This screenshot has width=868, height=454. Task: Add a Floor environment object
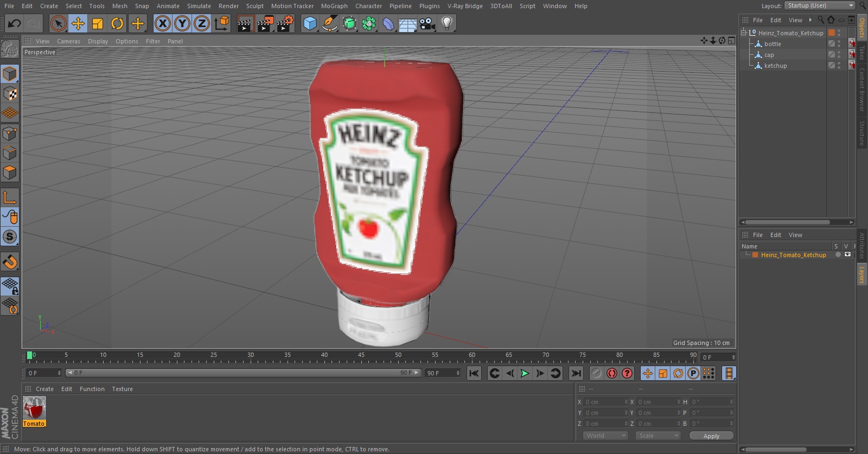[408, 23]
